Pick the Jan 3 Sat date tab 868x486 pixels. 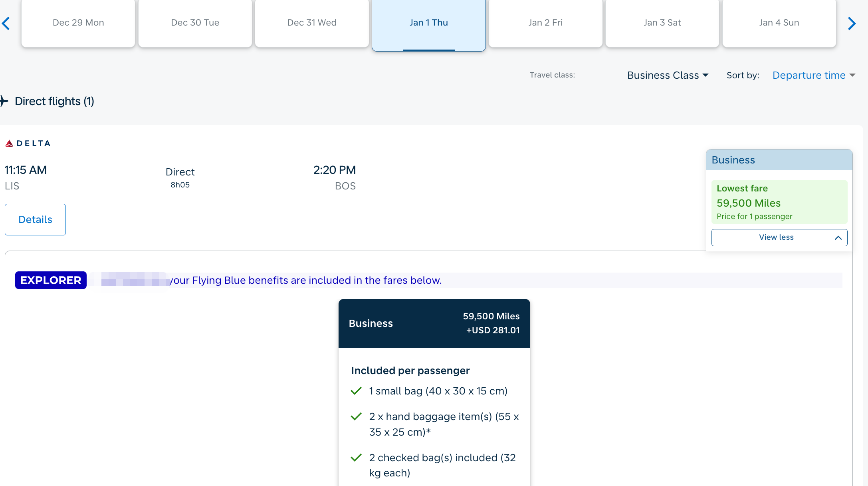662,23
